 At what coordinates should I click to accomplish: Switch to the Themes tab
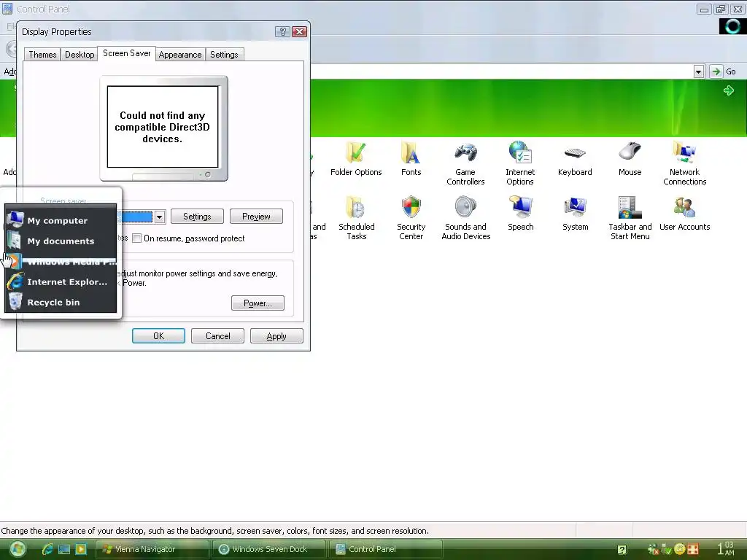[x=42, y=54]
